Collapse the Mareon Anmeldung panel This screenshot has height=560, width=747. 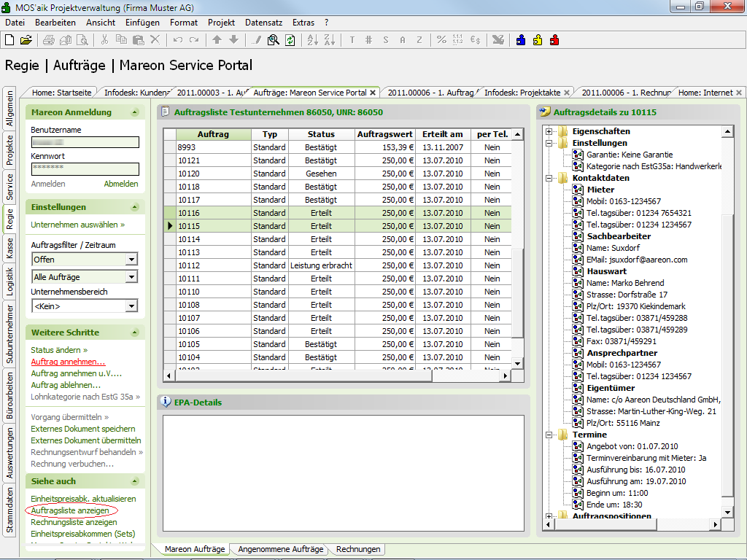pyautogui.click(x=135, y=112)
